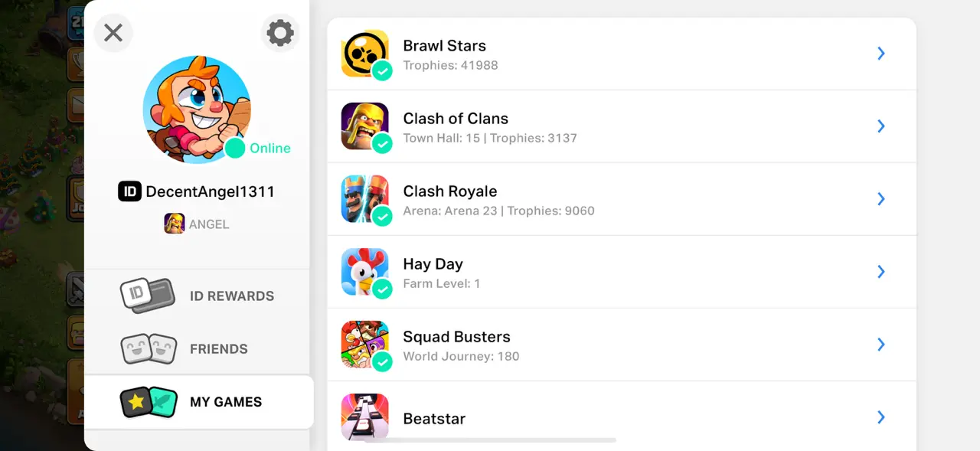Click the small clan icon beside ANGEL
The height and width of the screenshot is (451, 980).
pyautogui.click(x=175, y=224)
